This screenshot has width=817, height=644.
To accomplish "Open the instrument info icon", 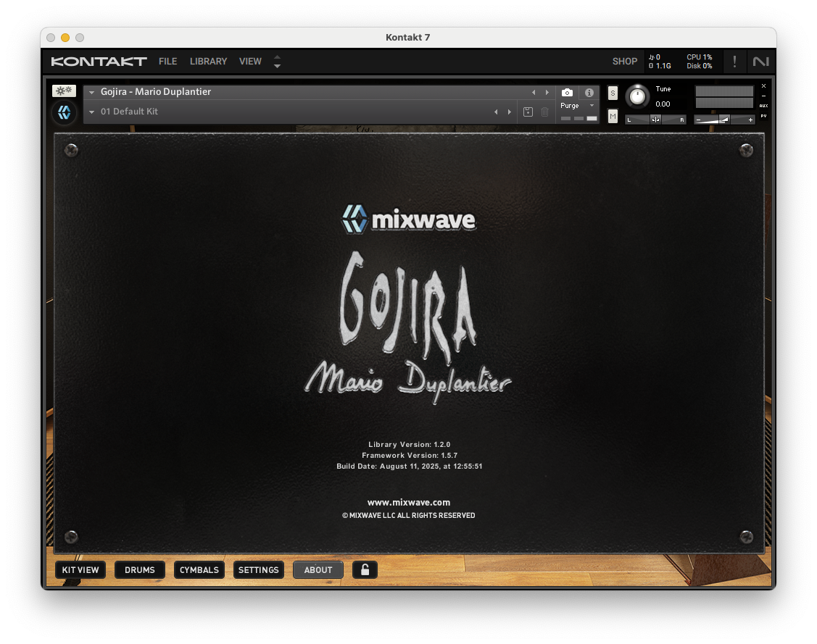I will pyautogui.click(x=589, y=93).
